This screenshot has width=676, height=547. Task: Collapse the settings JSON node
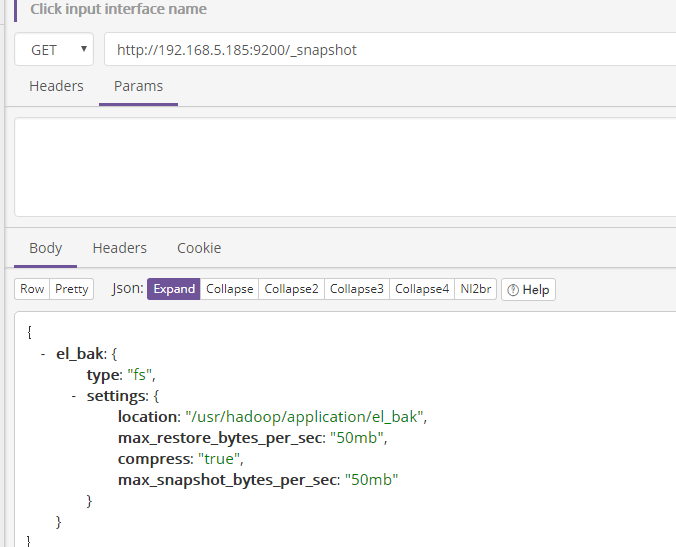[x=74, y=396]
